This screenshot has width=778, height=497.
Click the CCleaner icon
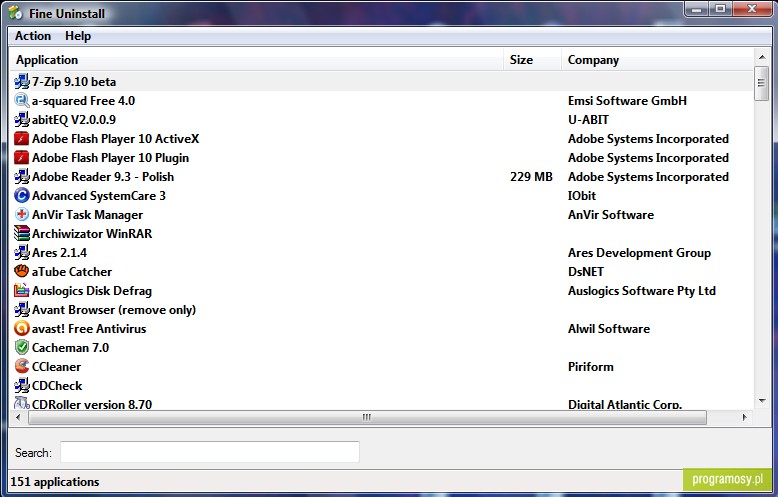pos(22,367)
